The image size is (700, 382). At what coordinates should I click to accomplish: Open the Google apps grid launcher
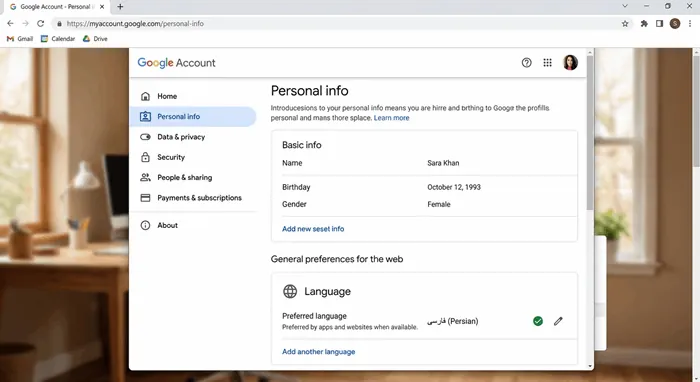pos(547,63)
